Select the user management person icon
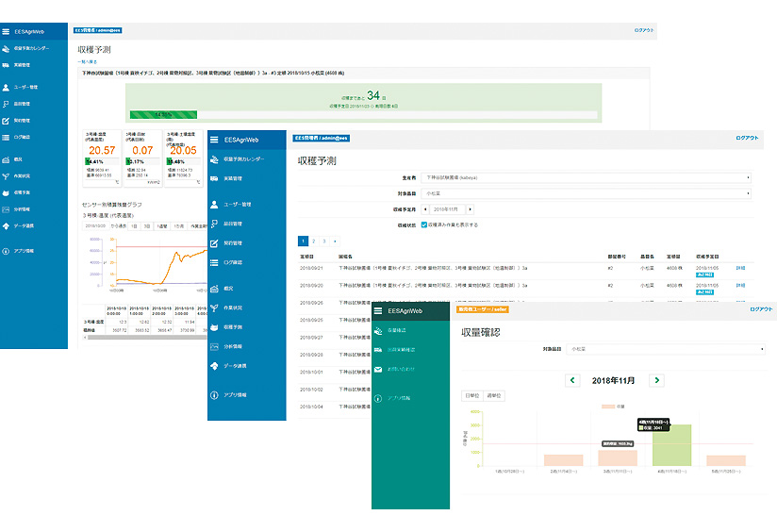This screenshot has height=532, width=777. [216, 203]
